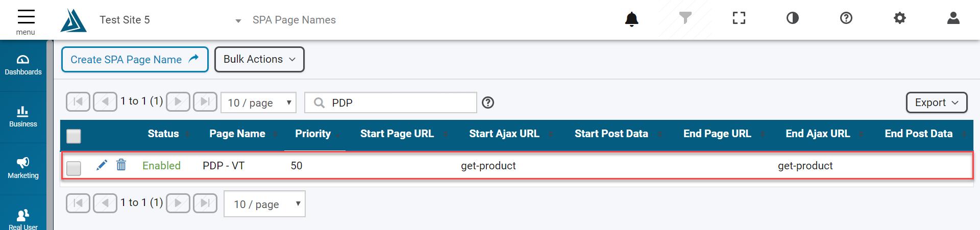Change top 10 / page selector

tap(258, 103)
